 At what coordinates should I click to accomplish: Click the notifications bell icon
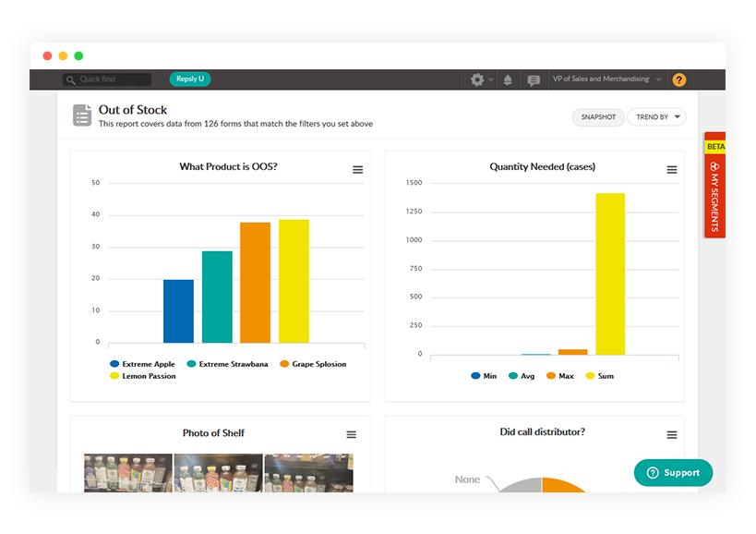point(508,80)
